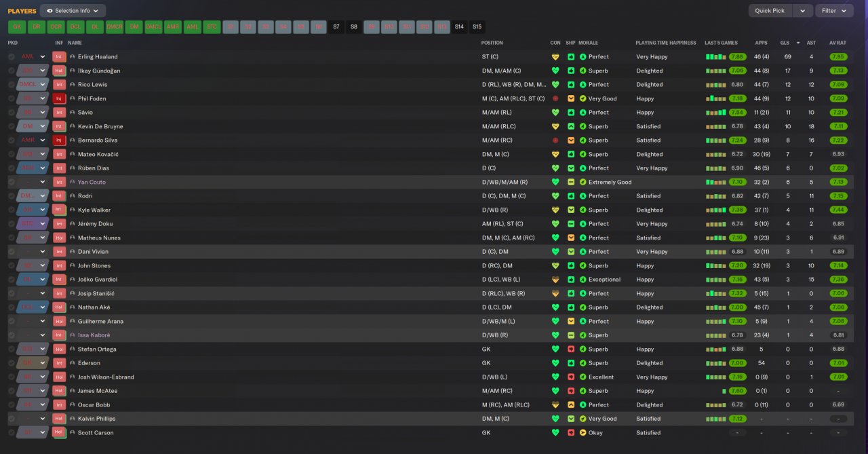Screen dimensions: 868x454
Task: Open Kyle Walker's player name link
Action: 94,210
